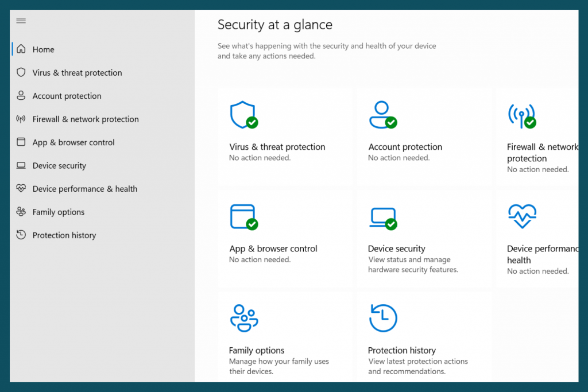Click the Firewall & network protection signal icon
The image size is (588, 392).
[x=523, y=114]
